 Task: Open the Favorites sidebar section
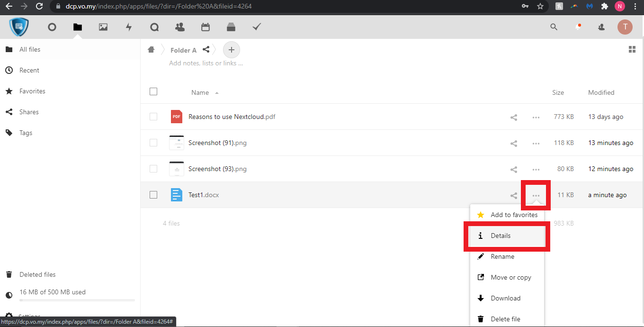(x=32, y=91)
